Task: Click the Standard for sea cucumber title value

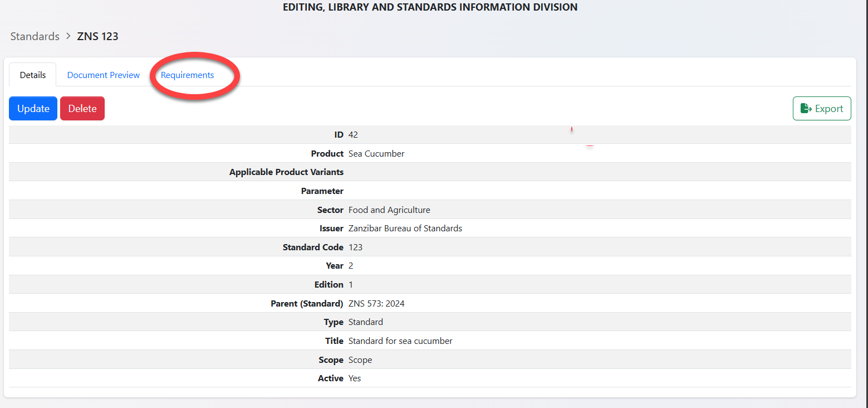Action: tap(400, 341)
